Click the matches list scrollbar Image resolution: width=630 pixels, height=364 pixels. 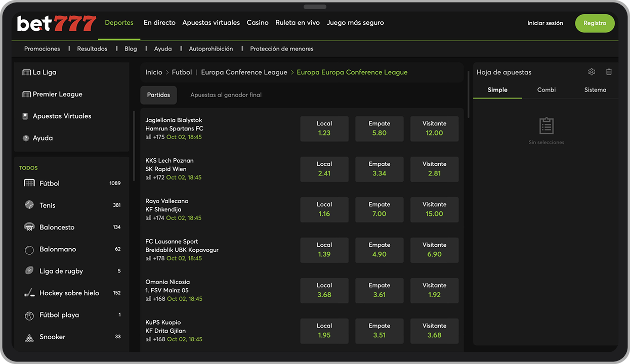click(x=469, y=95)
